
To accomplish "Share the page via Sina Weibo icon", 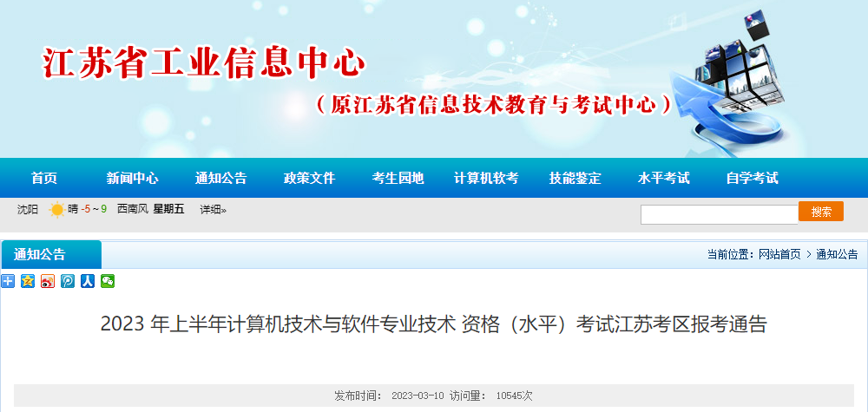I will coord(48,281).
